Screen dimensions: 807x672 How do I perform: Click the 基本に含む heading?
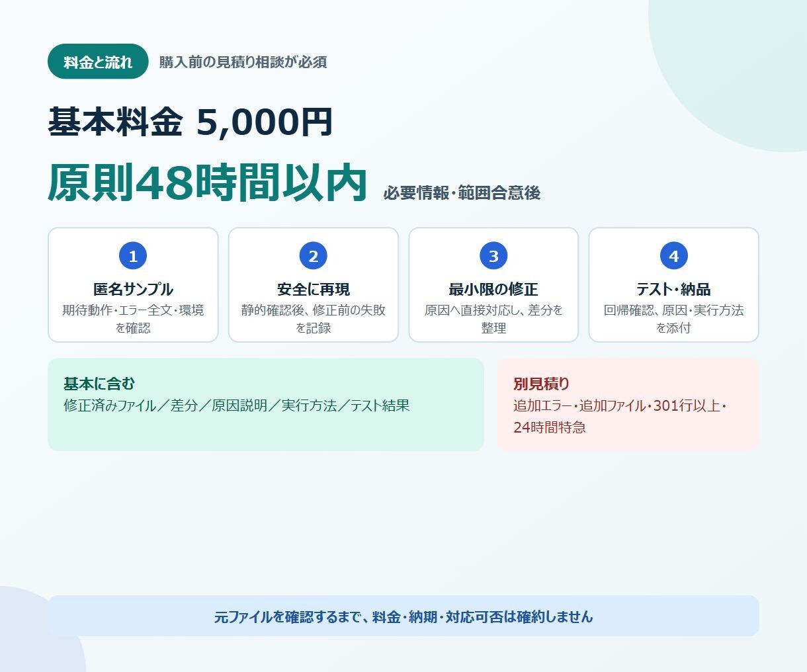pos(99,384)
